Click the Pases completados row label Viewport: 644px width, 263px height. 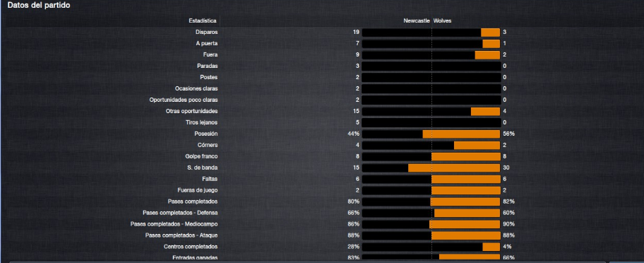(x=193, y=201)
